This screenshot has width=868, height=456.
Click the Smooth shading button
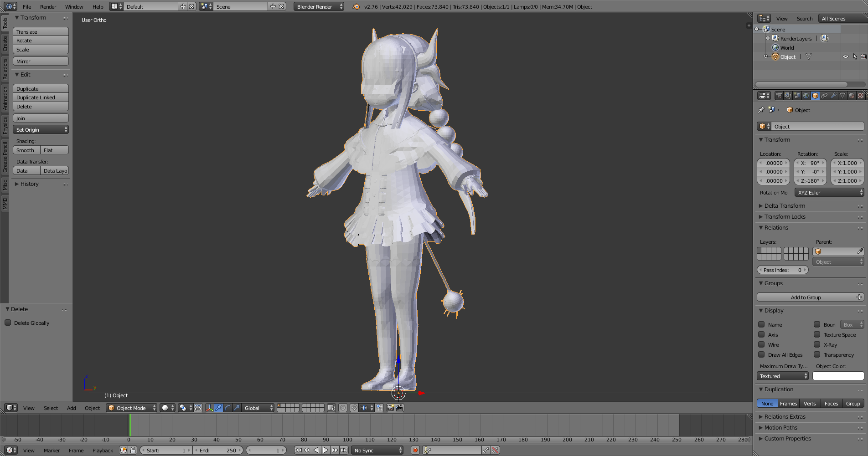26,150
